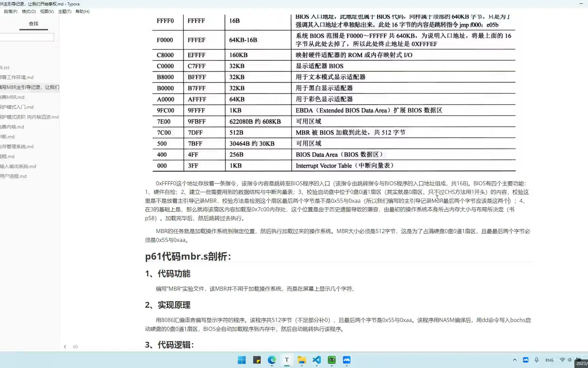Select the 查找 tab in the sidebar
The width and height of the screenshot is (588, 368).
coord(33,24)
